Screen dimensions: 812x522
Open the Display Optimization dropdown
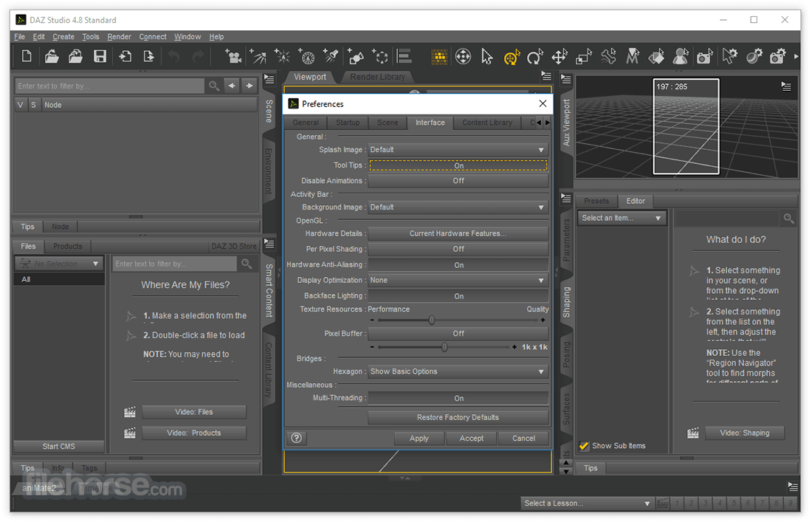tap(458, 280)
